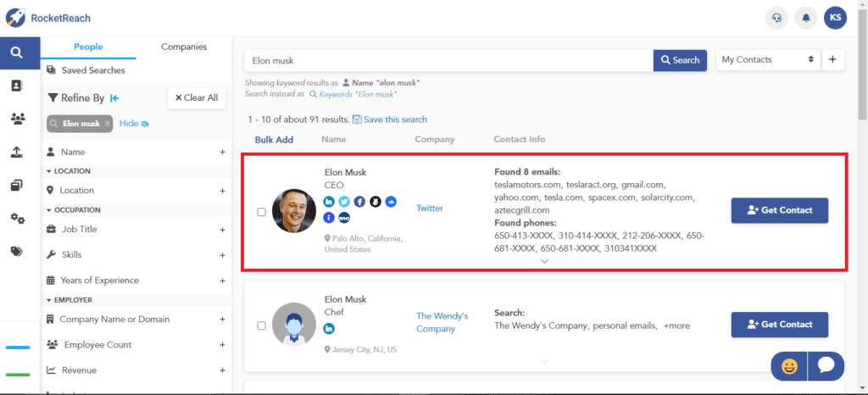Open the chat bubble widget
The image size is (868, 395).
tap(826, 366)
